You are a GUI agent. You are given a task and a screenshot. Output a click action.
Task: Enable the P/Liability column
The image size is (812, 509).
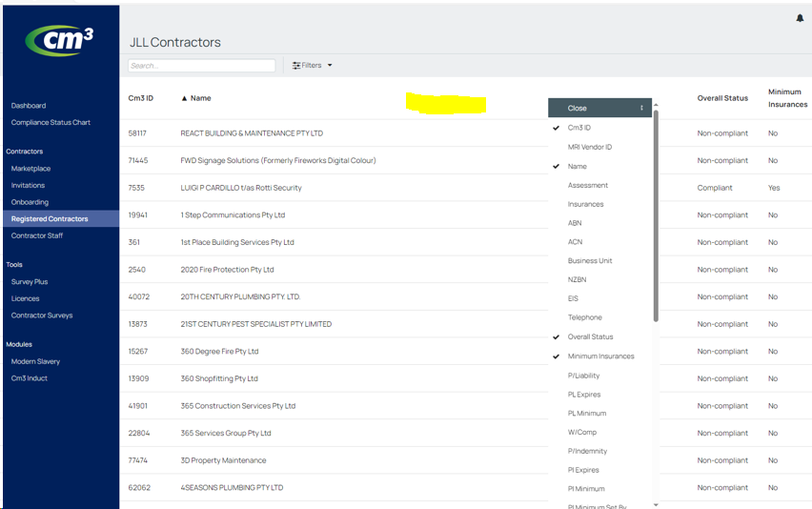point(583,376)
